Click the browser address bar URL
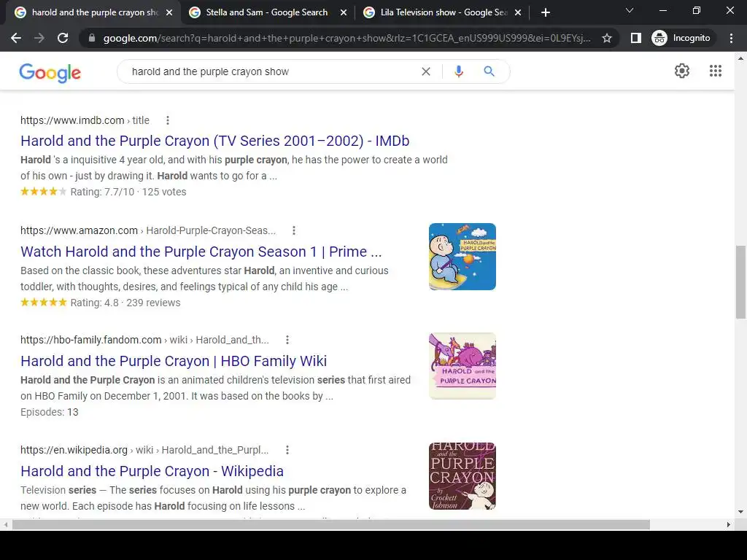Screen dimensions: 747x560 [347, 38]
